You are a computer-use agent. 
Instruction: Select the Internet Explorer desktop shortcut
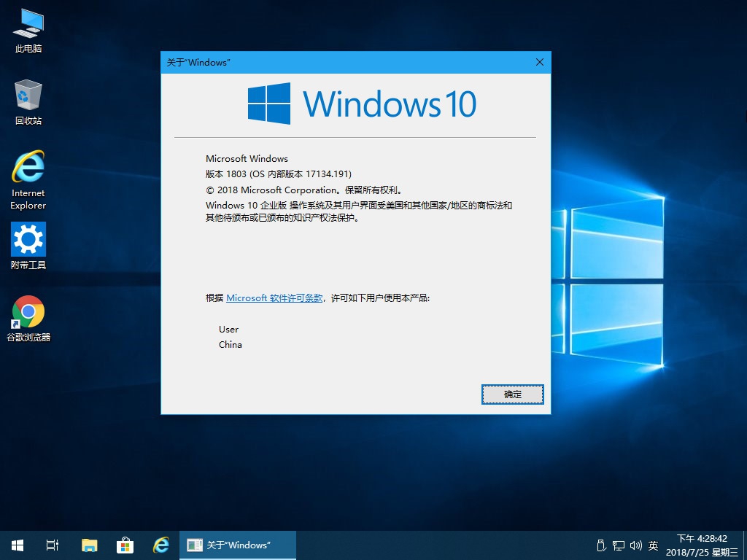[28, 180]
